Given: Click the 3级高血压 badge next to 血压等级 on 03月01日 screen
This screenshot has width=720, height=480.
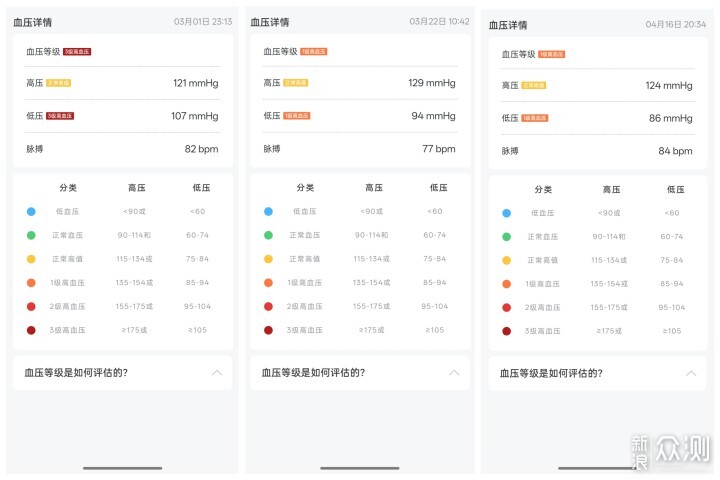Looking at the screenshot, I should click(x=77, y=51).
